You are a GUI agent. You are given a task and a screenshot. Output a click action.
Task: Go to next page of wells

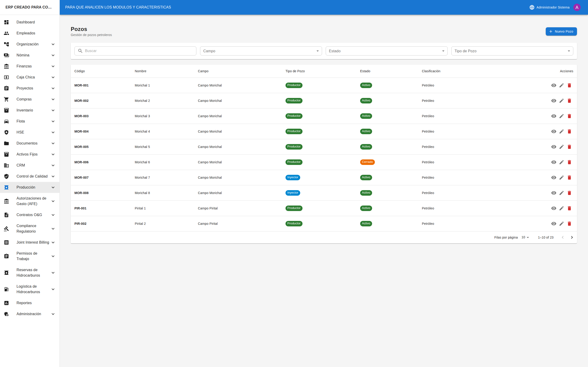tap(572, 237)
